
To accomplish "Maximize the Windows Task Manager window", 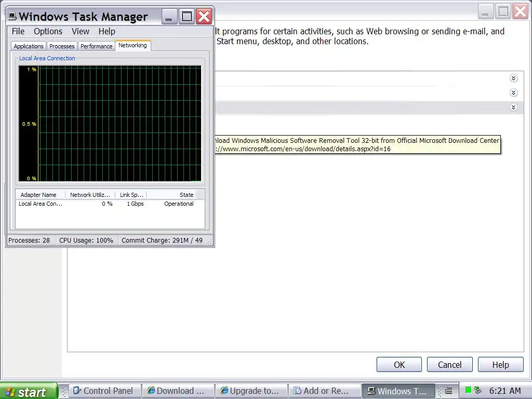I will [187, 16].
